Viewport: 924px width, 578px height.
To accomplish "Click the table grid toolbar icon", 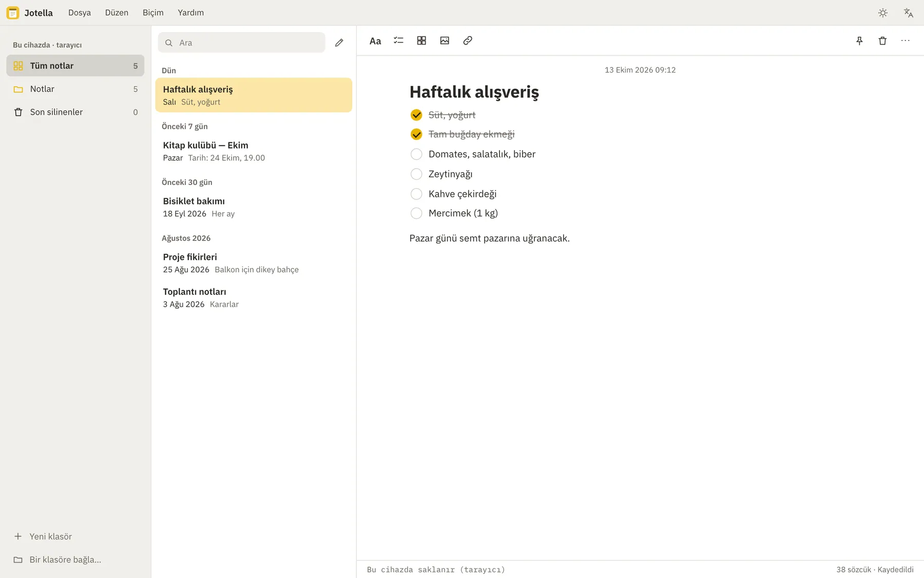I will click(x=421, y=41).
